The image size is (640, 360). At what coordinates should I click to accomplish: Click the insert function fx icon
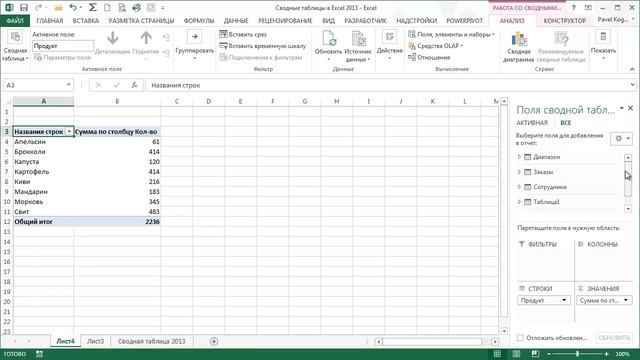pyautogui.click(x=134, y=85)
